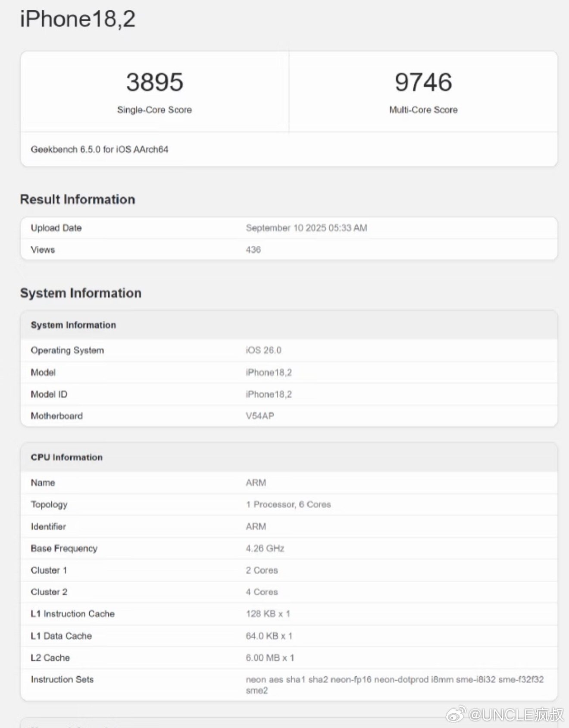Screen dimensions: 569x728
Task: Select iPhone18,2 value in Model row
Action: click(x=269, y=372)
